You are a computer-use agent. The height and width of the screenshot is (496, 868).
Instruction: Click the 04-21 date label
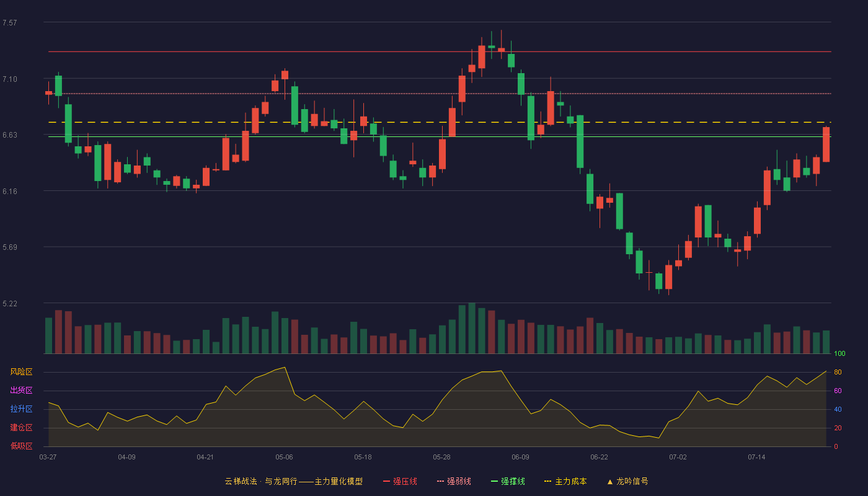205,457
